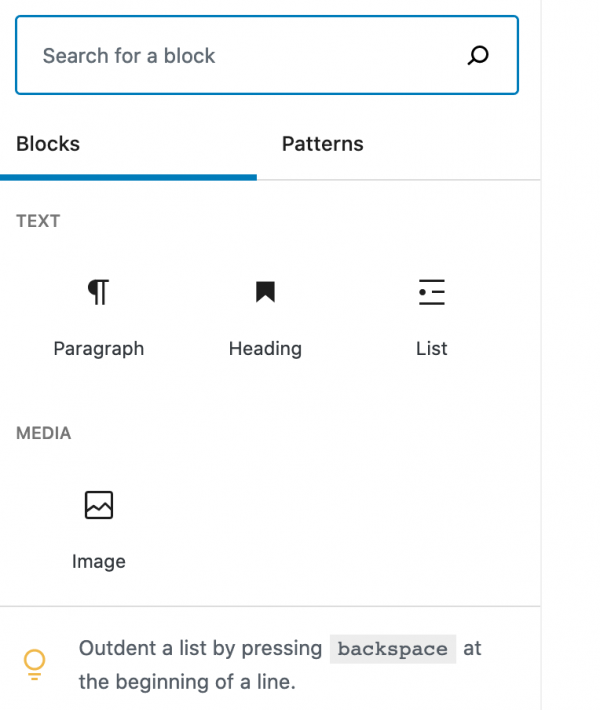
Task: Click the yellow lightbulb tip icon
Action: (34, 664)
